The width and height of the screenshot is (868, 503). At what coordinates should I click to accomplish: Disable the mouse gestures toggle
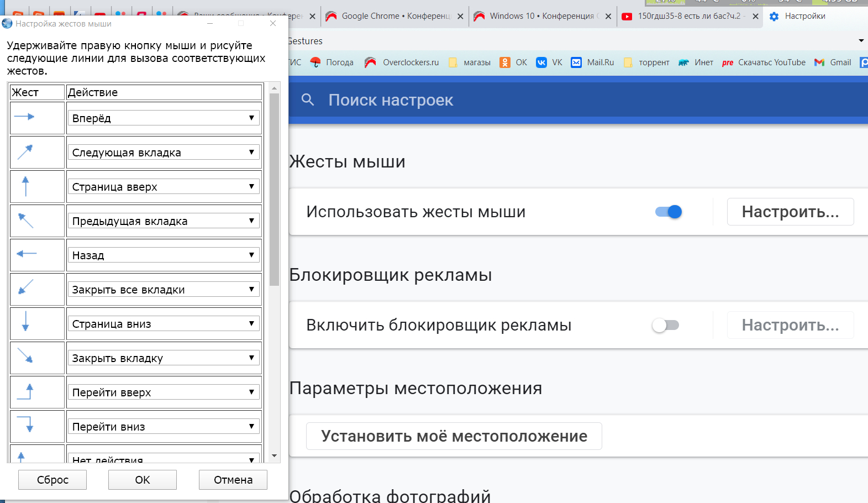[669, 212]
